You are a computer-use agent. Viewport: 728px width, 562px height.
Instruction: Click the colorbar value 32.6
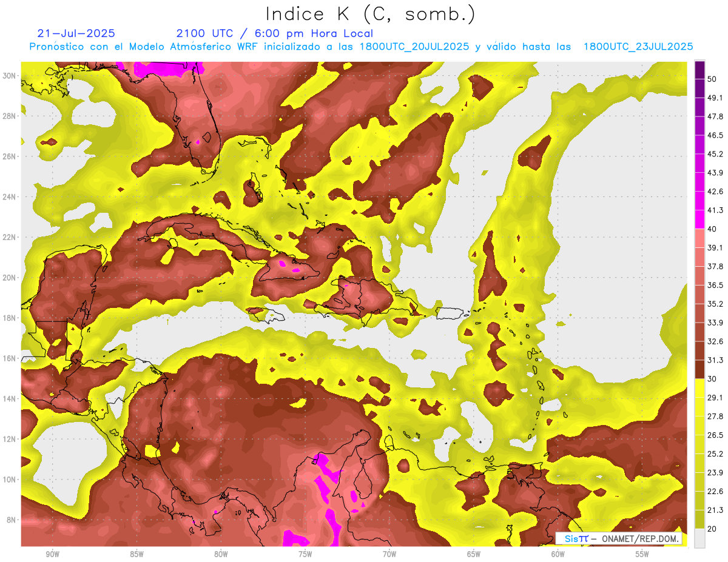(x=715, y=341)
